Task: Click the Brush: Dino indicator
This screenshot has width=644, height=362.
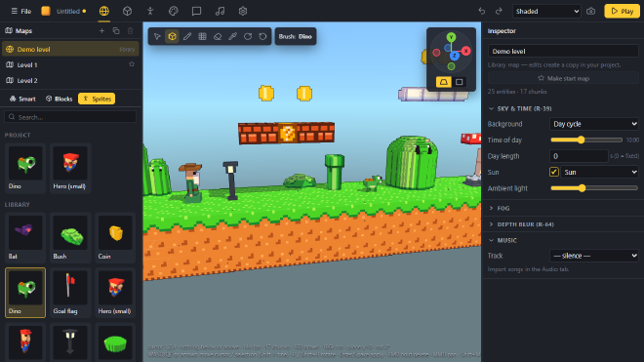Action: click(296, 36)
